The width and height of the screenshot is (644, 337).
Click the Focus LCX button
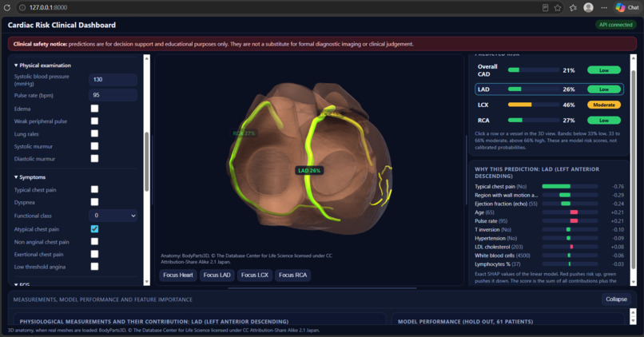click(x=255, y=275)
